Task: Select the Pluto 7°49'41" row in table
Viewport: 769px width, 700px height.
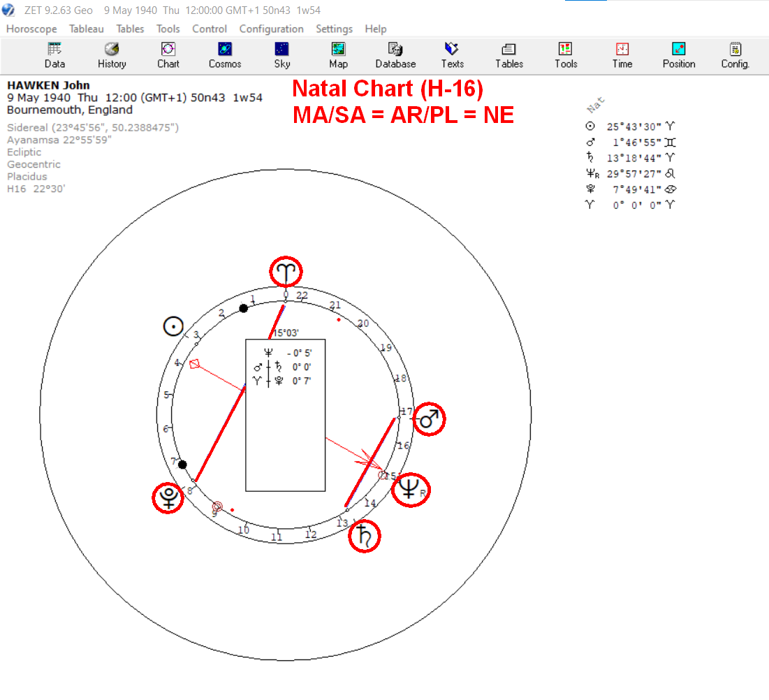Action: (x=631, y=189)
